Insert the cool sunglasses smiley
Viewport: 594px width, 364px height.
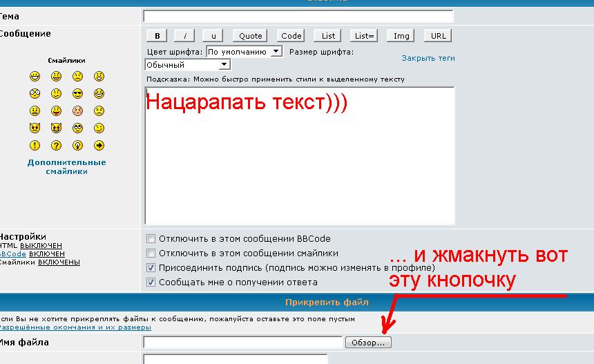[77, 93]
